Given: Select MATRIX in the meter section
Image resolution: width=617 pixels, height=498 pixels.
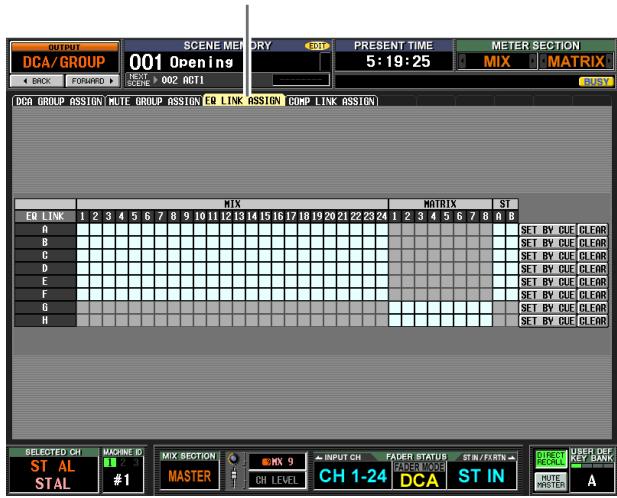Looking at the screenshot, I should [x=576, y=61].
